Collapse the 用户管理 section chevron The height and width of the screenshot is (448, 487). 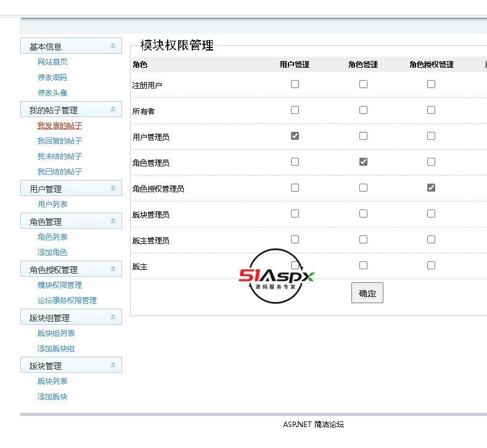[x=113, y=189]
